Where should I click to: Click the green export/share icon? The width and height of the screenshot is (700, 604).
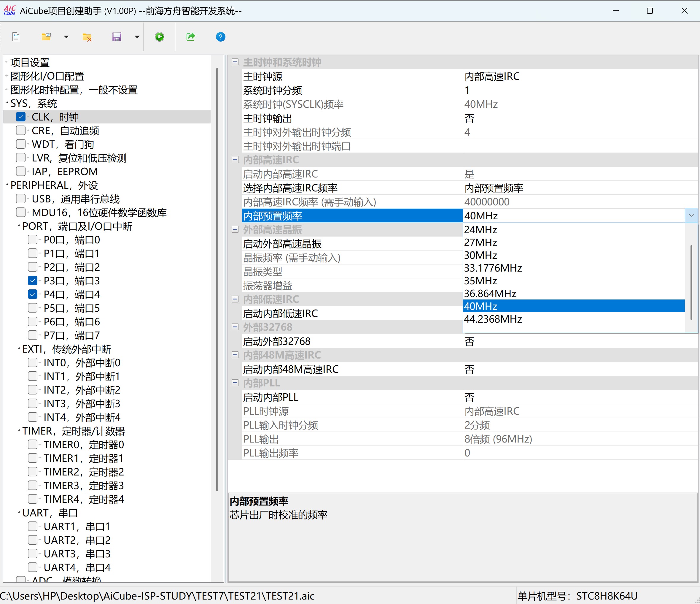(191, 37)
